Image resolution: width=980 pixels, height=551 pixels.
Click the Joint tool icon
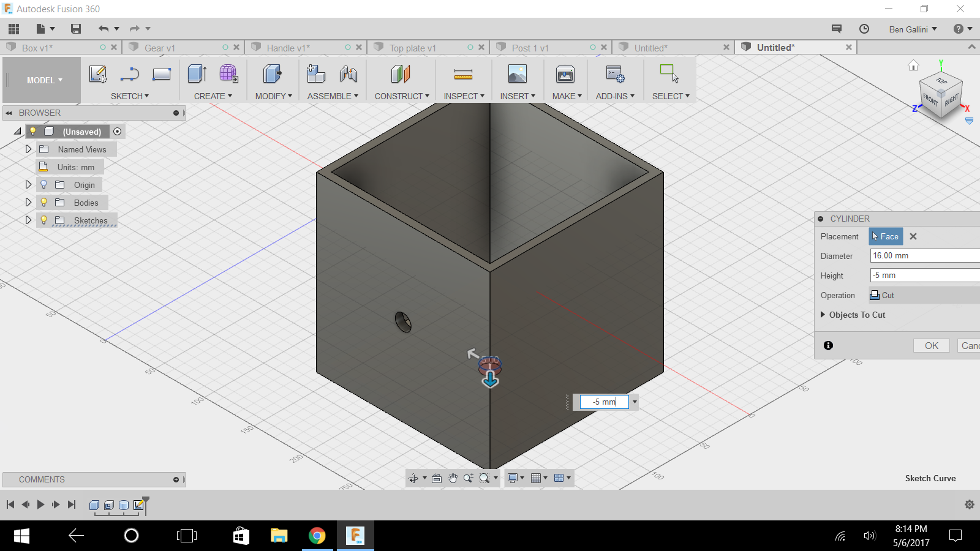click(349, 74)
